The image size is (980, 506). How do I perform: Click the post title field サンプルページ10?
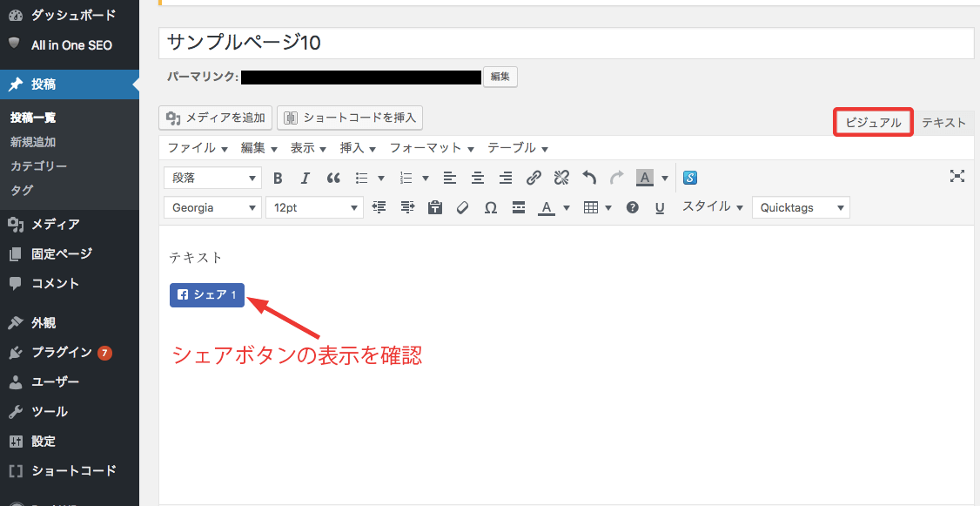pyautogui.click(x=566, y=44)
